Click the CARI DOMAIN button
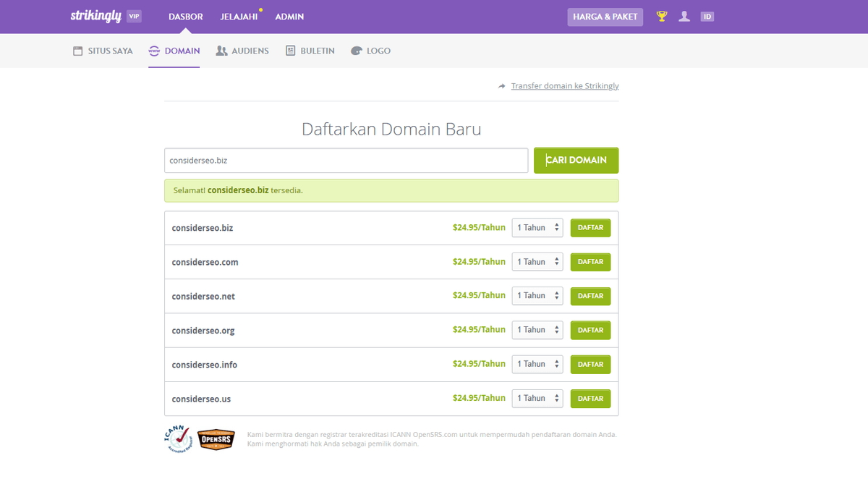Image resolution: width=868 pixels, height=492 pixels. pyautogui.click(x=576, y=161)
